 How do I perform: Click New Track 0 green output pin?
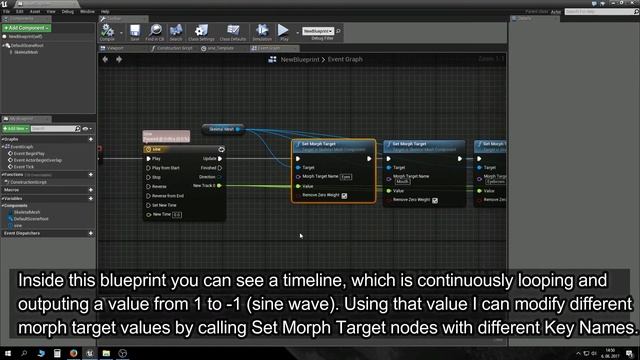pos(220,186)
